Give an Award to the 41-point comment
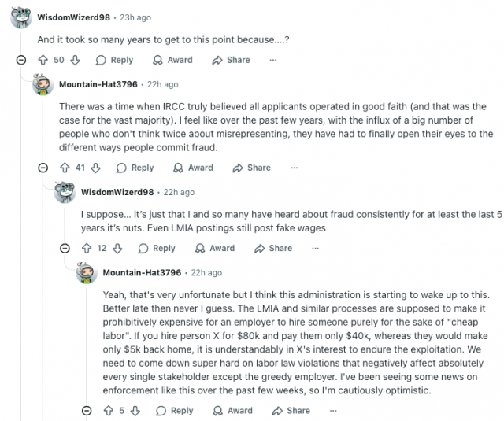This screenshot has height=421, width=504. 193,168
